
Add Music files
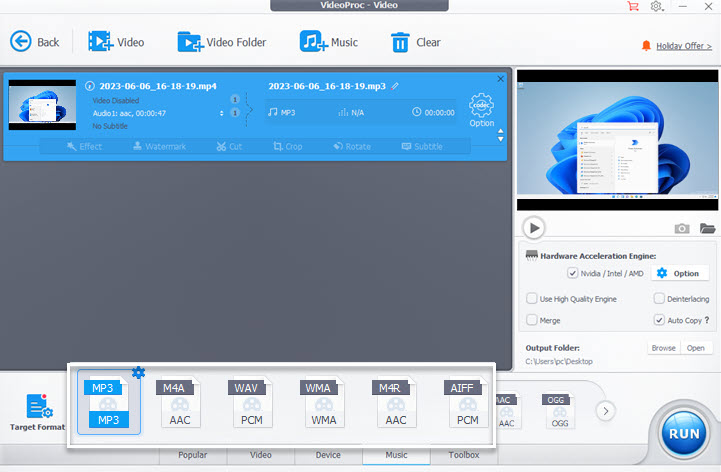pos(328,42)
